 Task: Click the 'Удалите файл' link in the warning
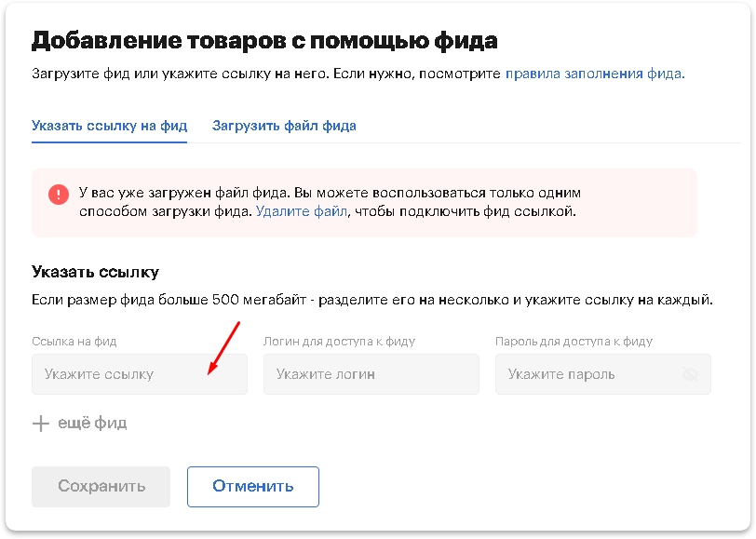pos(301,211)
